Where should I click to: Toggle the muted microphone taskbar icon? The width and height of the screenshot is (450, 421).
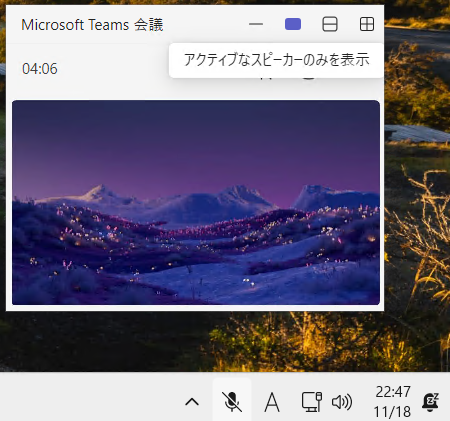click(x=232, y=401)
